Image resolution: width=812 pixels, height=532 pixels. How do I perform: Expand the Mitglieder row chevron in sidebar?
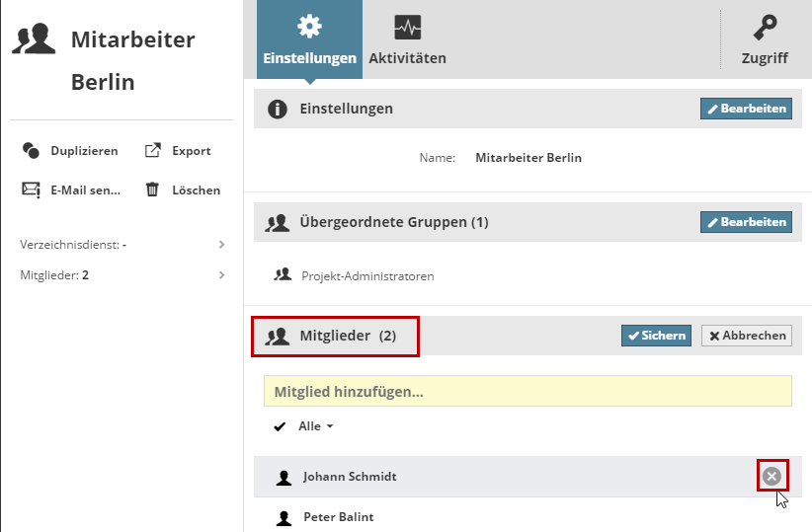pyautogui.click(x=222, y=275)
